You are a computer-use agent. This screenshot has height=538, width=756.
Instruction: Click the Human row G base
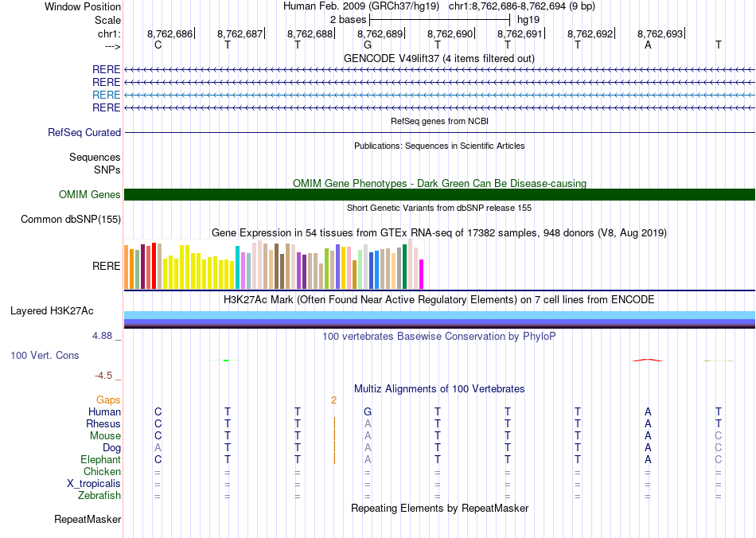(x=367, y=412)
